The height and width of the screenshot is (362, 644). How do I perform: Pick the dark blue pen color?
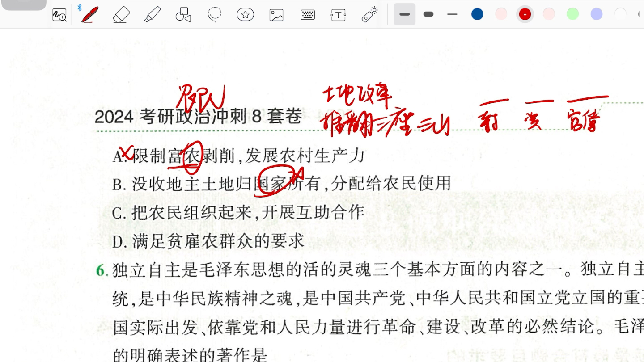pos(477,14)
